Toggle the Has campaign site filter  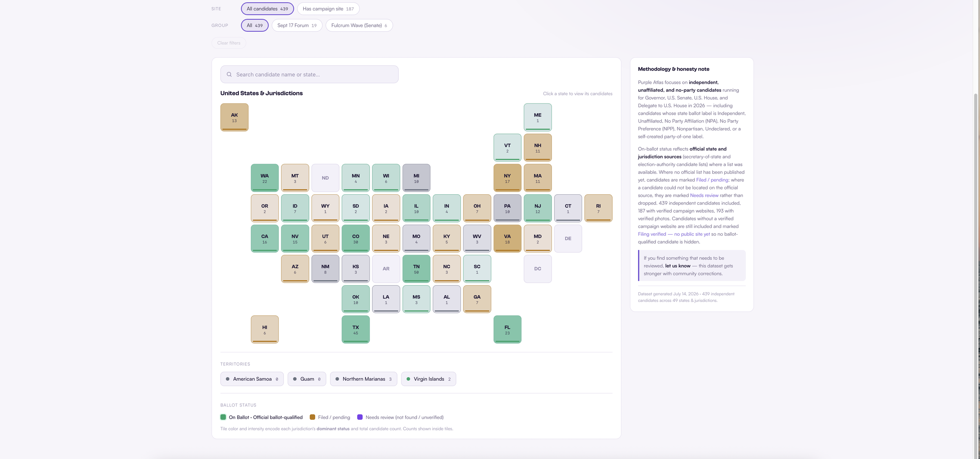[328, 9]
